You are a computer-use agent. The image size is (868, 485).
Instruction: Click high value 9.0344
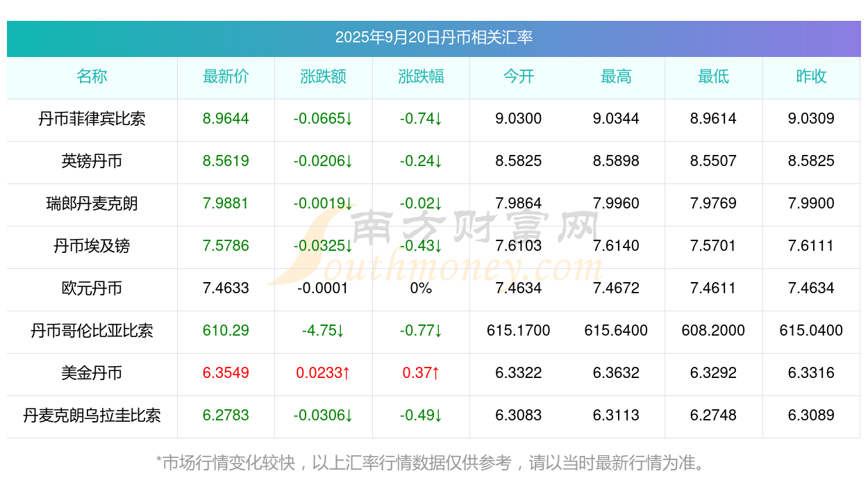616,119
